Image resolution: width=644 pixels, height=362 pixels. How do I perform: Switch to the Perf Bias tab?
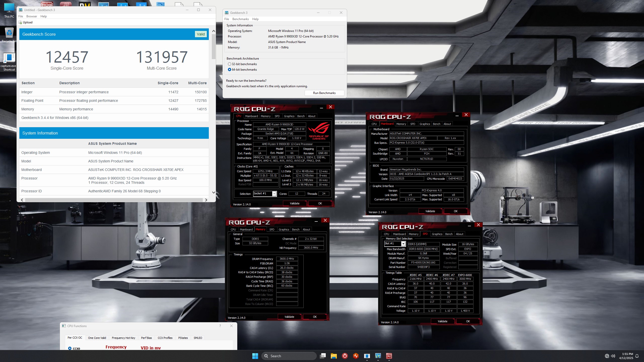click(x=146, y=338)
